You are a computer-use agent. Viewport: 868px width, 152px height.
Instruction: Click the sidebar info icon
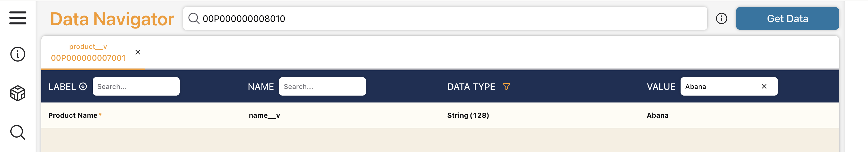point(18,54)
